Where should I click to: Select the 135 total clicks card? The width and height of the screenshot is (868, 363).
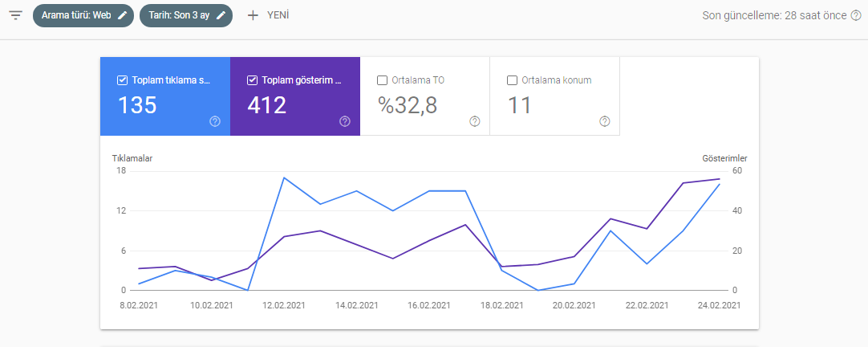165,96
